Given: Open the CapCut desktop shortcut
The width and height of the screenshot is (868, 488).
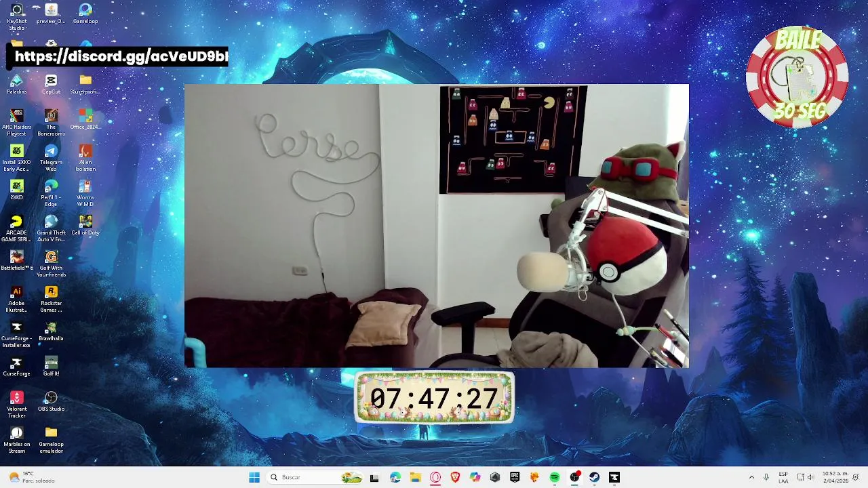Looking at the screenshot, I should tap(51, 84).
